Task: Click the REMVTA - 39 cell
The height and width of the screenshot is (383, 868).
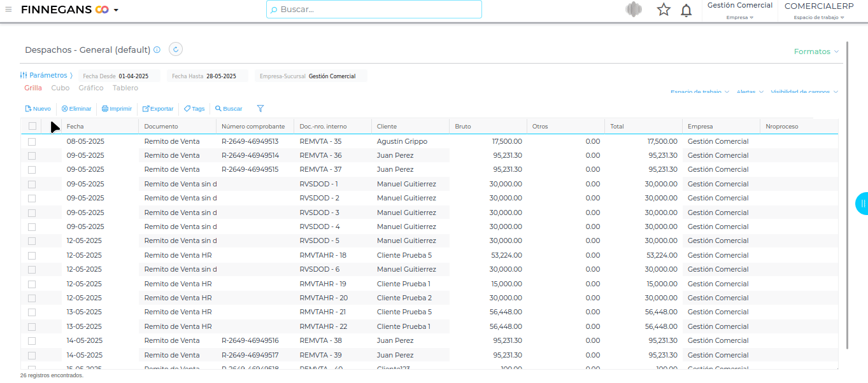Action: (x=320, y=355)
